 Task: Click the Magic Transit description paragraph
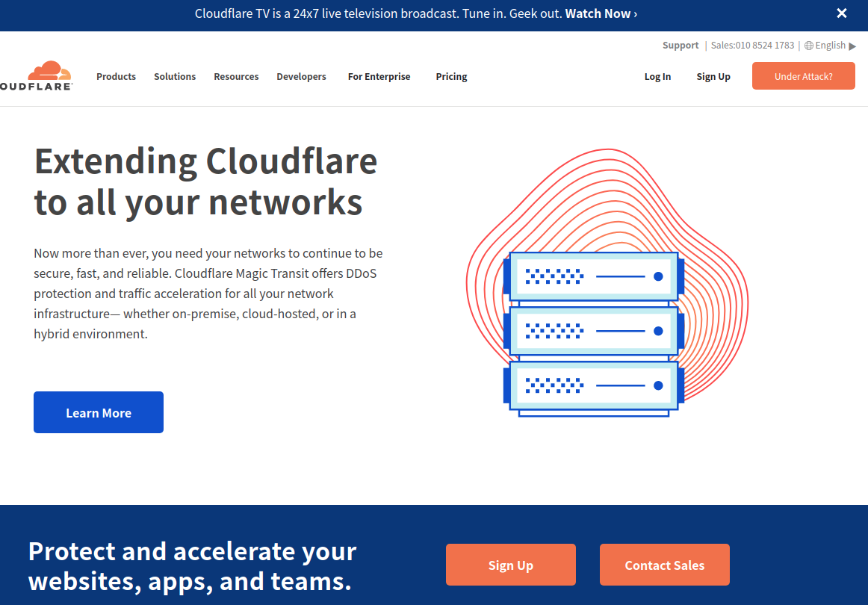[x=208, y=294]
